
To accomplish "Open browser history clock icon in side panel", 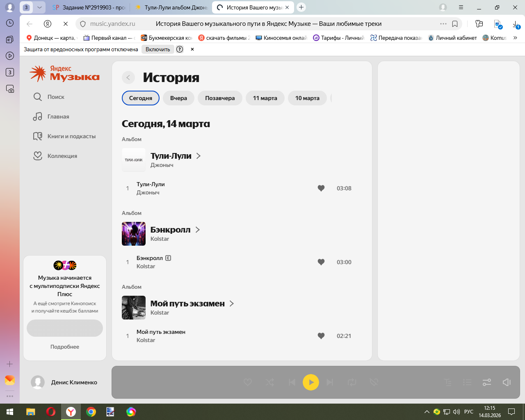I will click(x=10, y=23).
